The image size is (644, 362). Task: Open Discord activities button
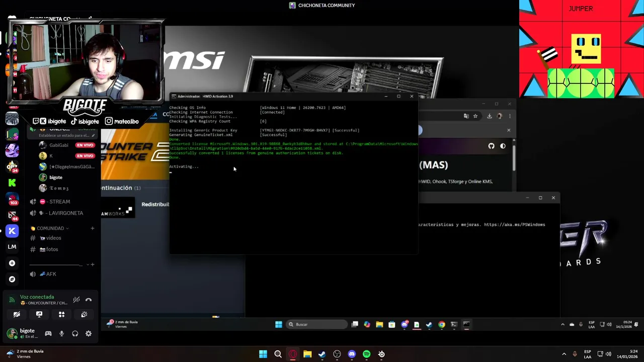[x=61, y=314]
